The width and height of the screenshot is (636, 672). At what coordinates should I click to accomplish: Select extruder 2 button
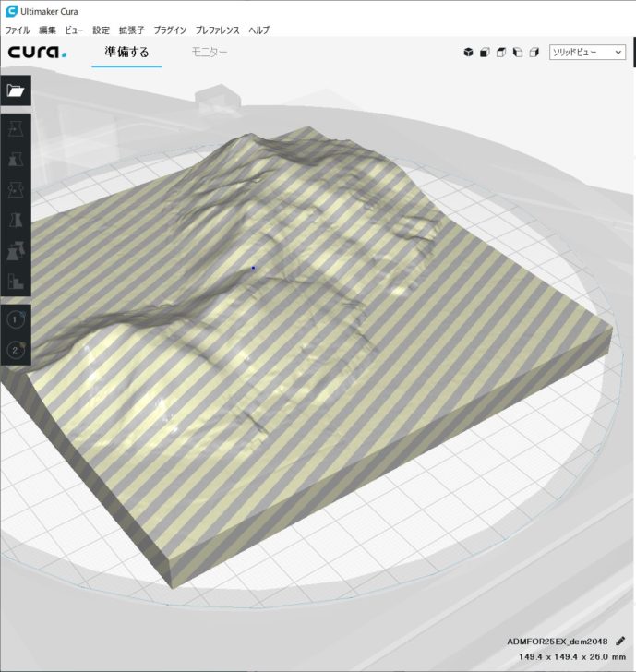16,350
